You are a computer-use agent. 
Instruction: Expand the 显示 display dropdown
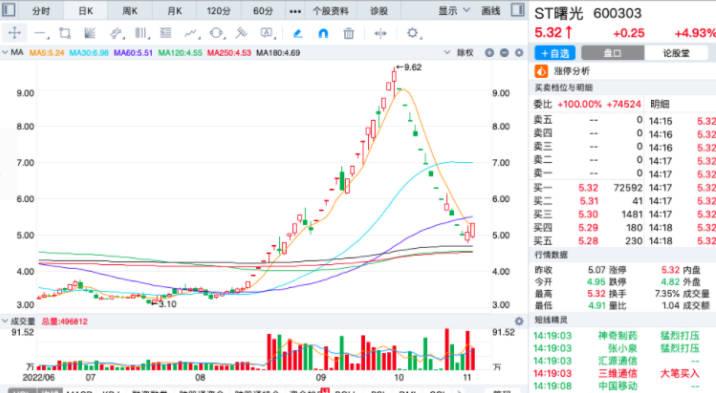click(x=454, y=10)
